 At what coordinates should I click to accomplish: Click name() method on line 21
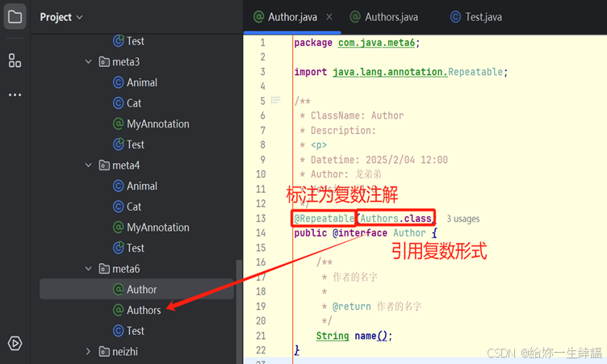[370, 336]
